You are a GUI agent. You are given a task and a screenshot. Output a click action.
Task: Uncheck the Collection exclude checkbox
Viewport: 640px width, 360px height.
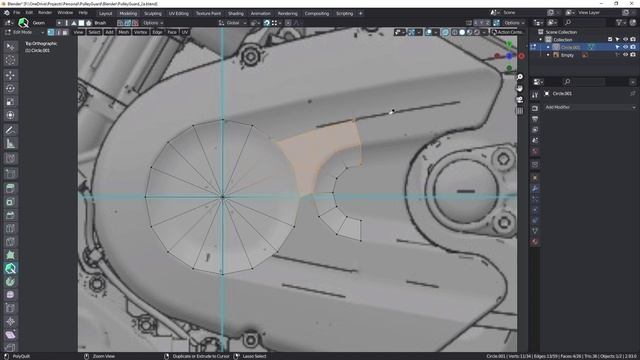pyautogui.click(x=610, y=40)
